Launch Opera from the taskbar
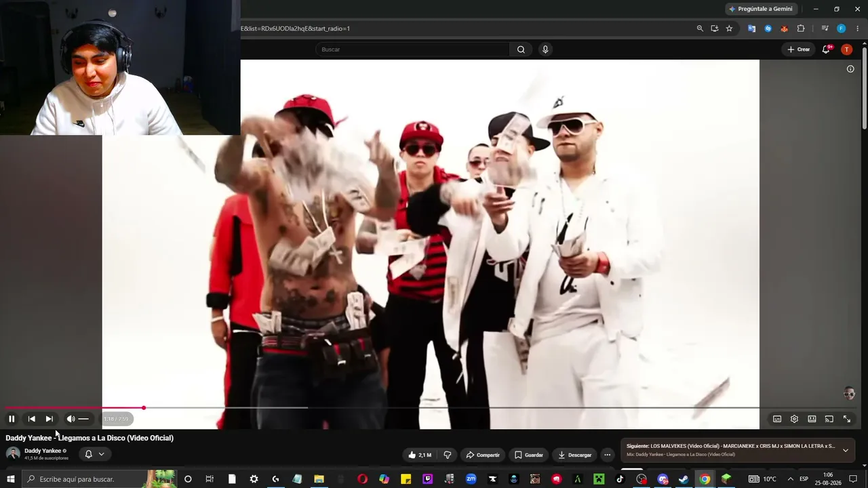The height and width of the screenshot is (488, 868). coord(362,479)
